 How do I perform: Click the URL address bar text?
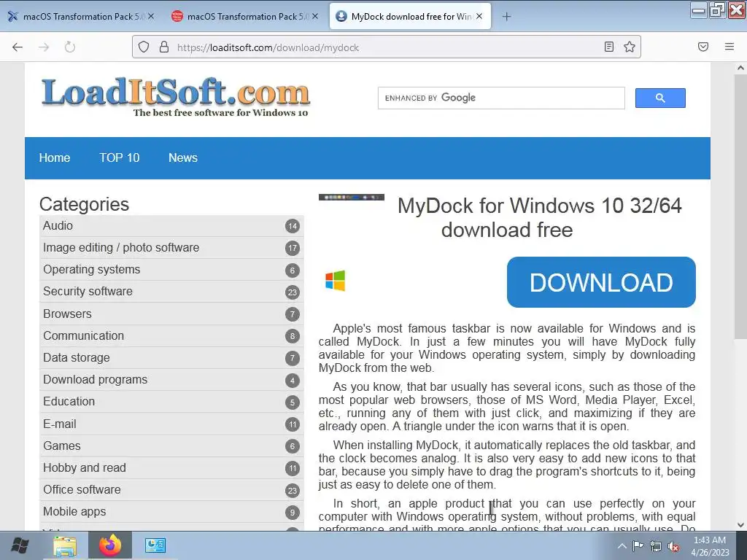coord(268,47)
